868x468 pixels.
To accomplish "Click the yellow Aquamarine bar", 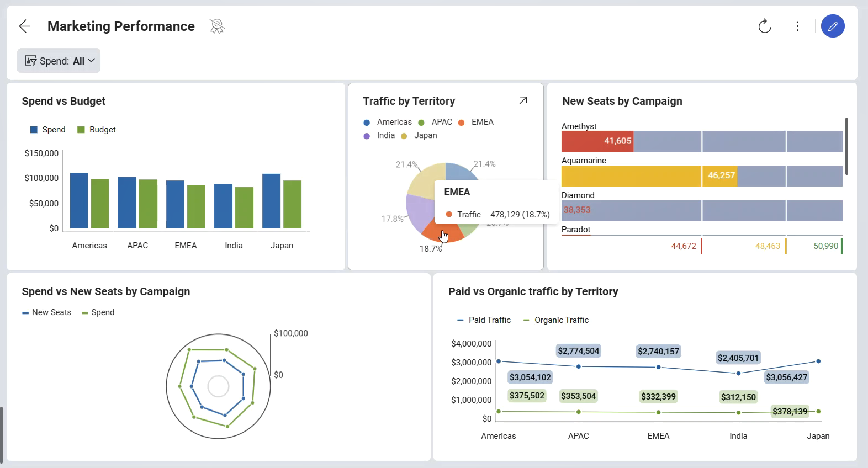I will pos(631,175).
